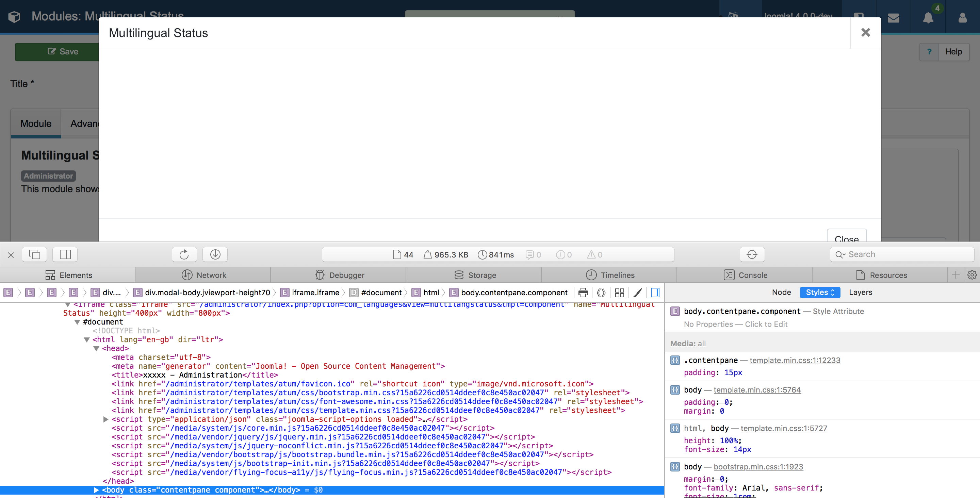The image size is (980, 498).
Task: Click the html, body rule icon
Action: coord(675,428)
